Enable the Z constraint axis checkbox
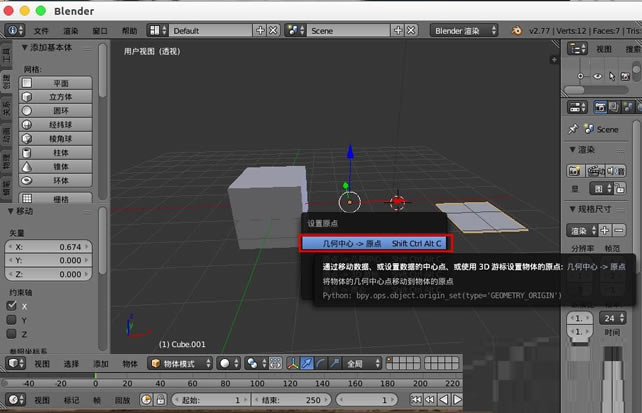Image resolution: width=642 pixels, height=413 pixels. [x=11, y=334]
